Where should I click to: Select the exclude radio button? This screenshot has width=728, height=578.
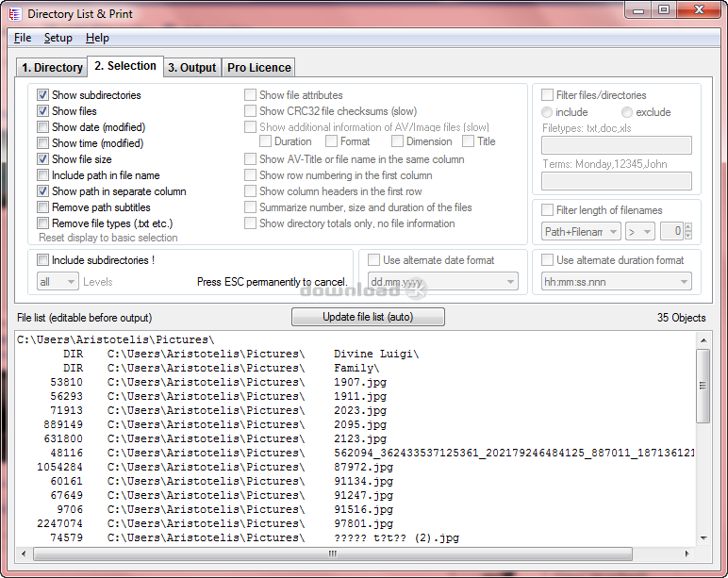[x=627, y=112]
